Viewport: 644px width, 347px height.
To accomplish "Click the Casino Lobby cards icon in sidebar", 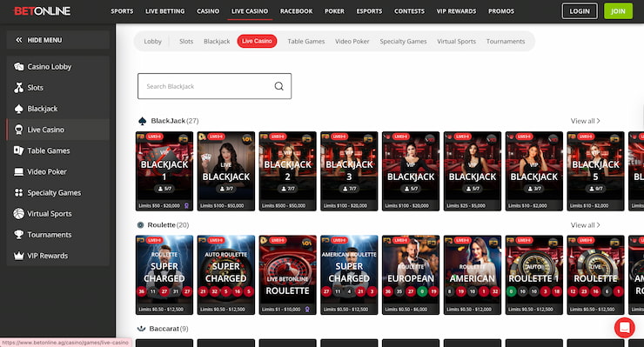I will 18,66.
